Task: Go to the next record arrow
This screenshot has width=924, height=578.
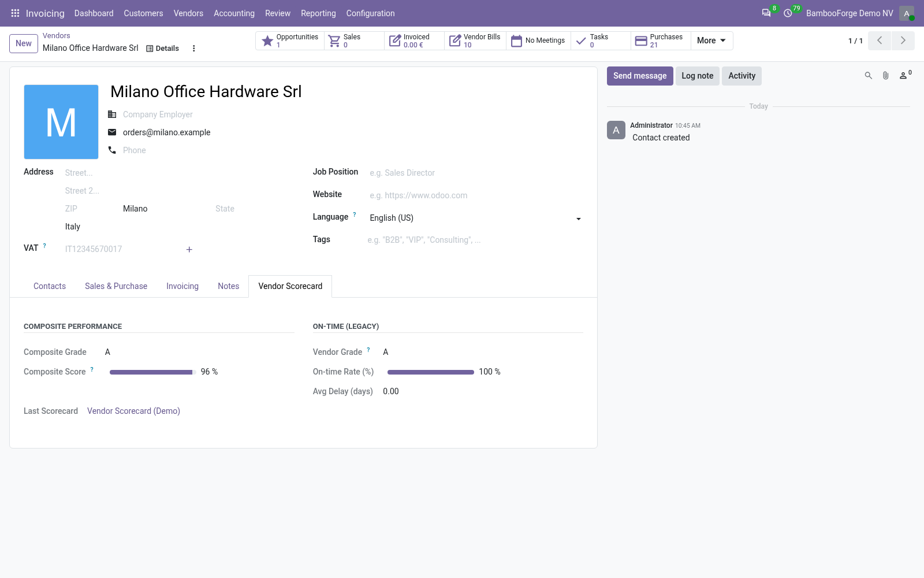Action: point(903,40)
